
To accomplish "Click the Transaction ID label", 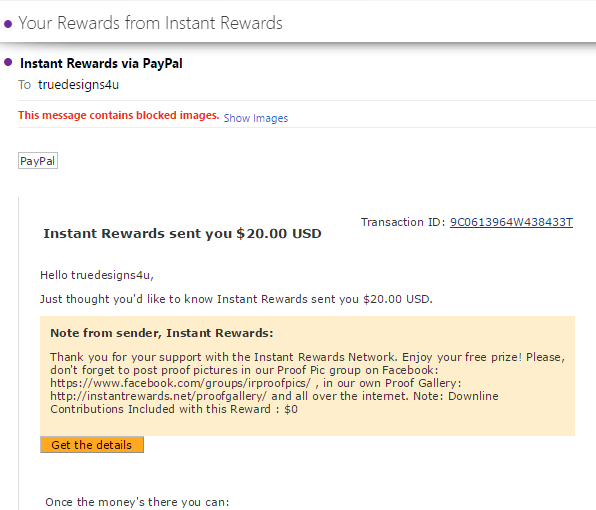I will [x=403, y=222].
